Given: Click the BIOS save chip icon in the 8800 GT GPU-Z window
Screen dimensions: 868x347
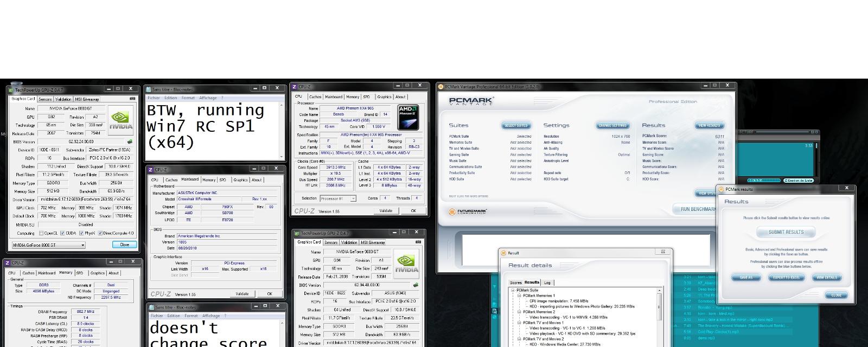Looking at the screenshot, I should (130, 142).
